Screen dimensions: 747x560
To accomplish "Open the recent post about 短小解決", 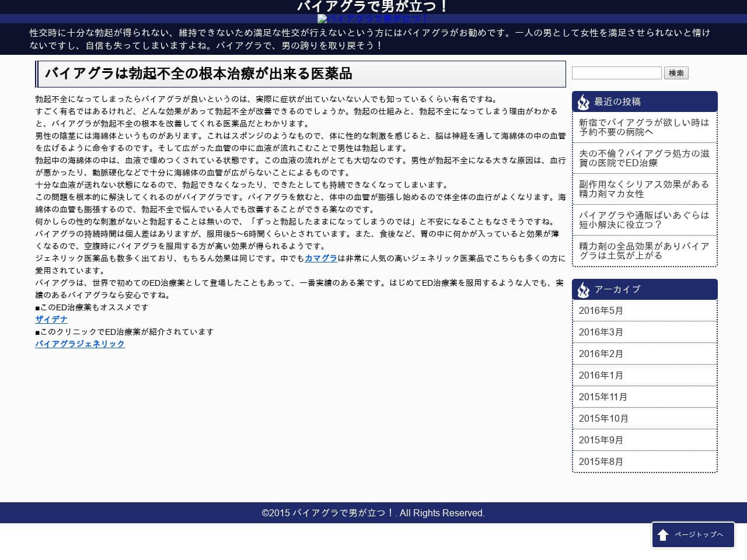I will 644,220.
